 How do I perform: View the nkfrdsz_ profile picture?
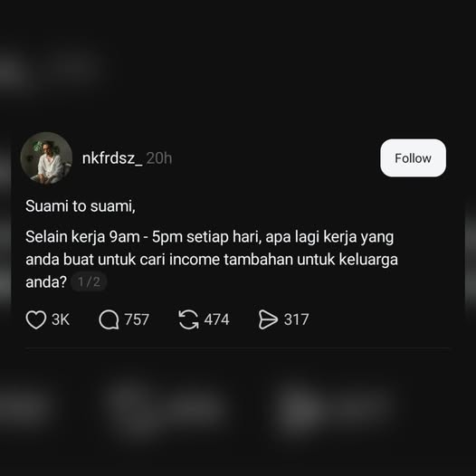coord(46,158)
